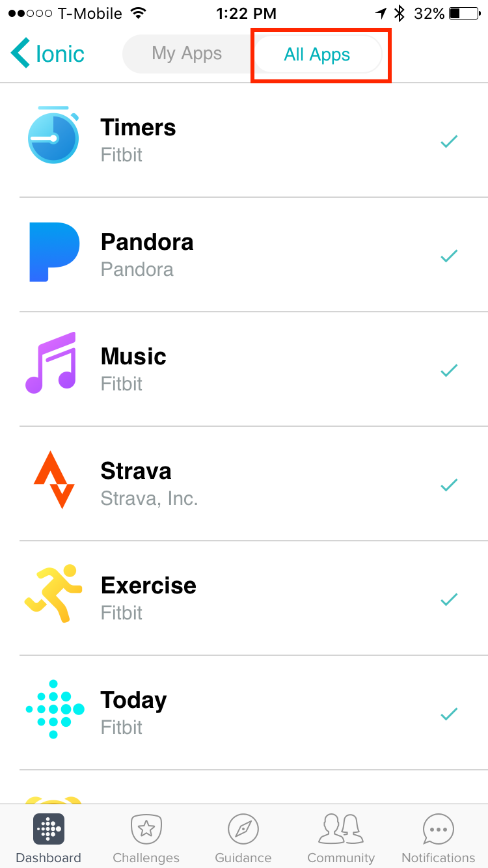The width and height of the screenshot is (488, 868).
Task: Tap the Exercise app name
Action: point(148,586)
